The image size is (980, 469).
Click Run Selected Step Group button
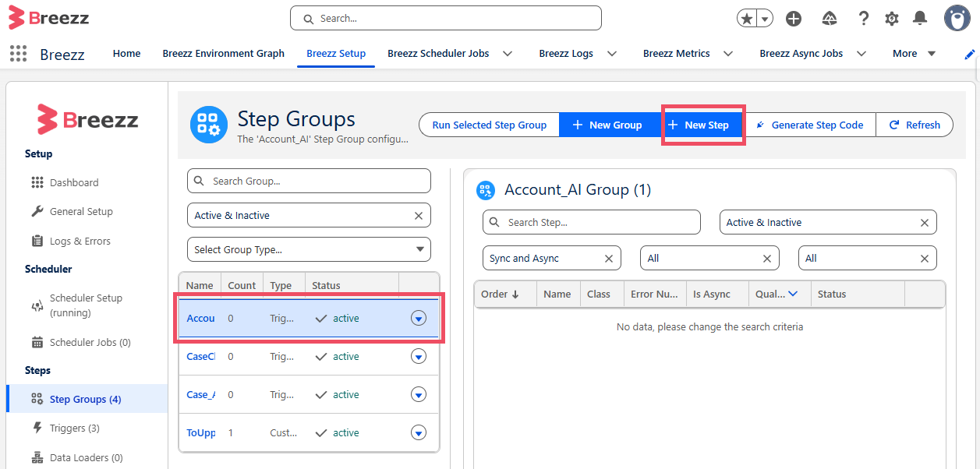(490, 125)
